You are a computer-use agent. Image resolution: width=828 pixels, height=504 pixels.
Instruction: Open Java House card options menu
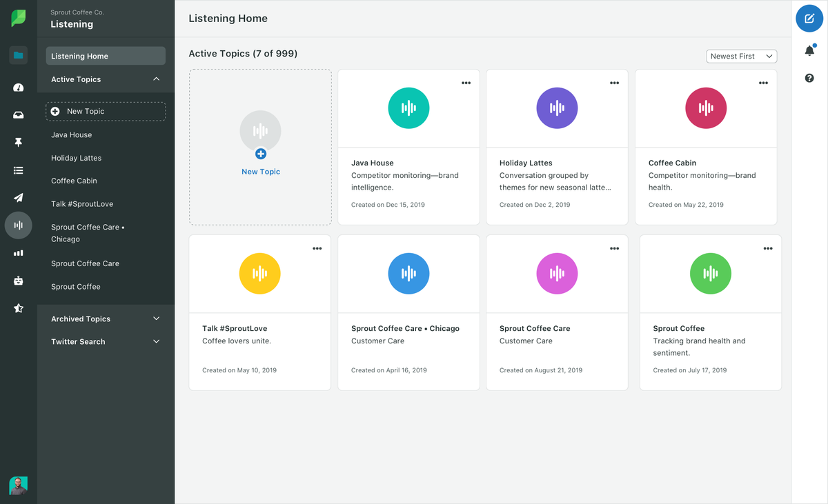[466, 83]
